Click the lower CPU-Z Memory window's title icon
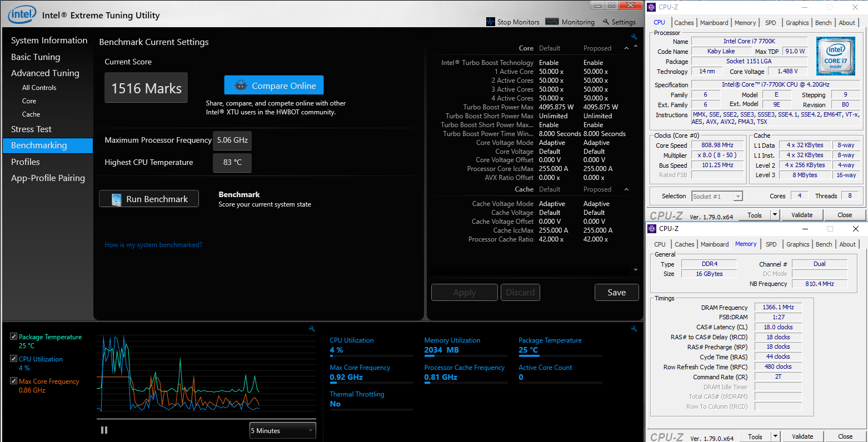 [652, 229]
